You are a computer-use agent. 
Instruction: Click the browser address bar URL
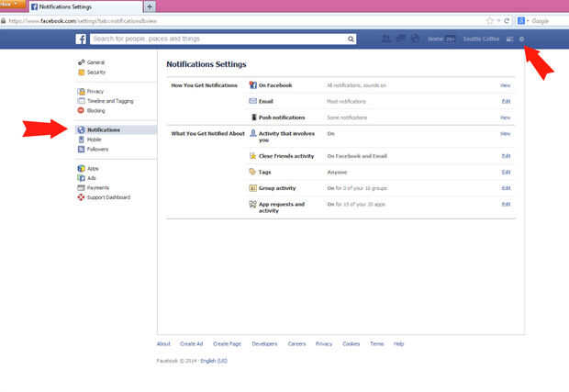tap(83, 21)
